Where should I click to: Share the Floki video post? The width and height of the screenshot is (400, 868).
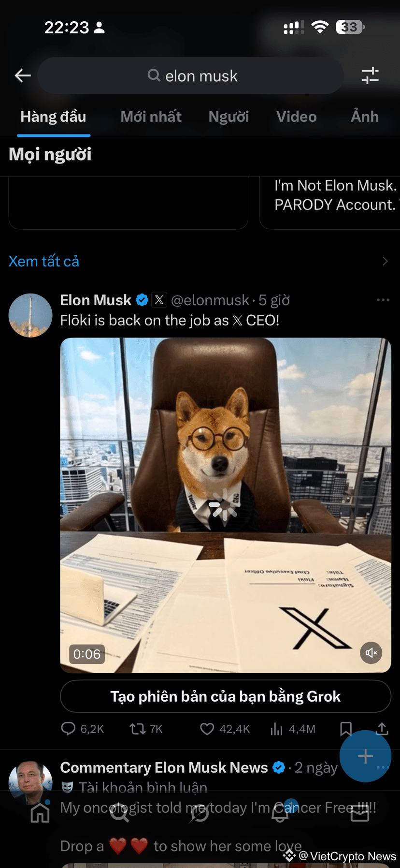tap(382, 729)
